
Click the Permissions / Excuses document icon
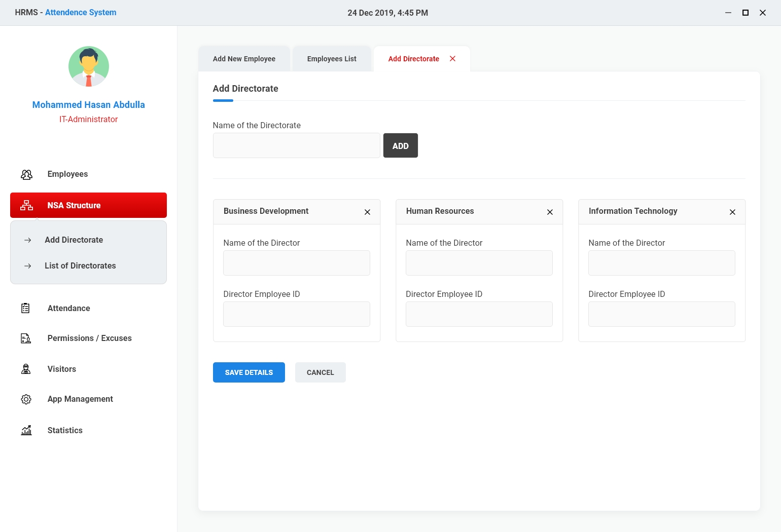pyautogui.click(x=26, y=338)
